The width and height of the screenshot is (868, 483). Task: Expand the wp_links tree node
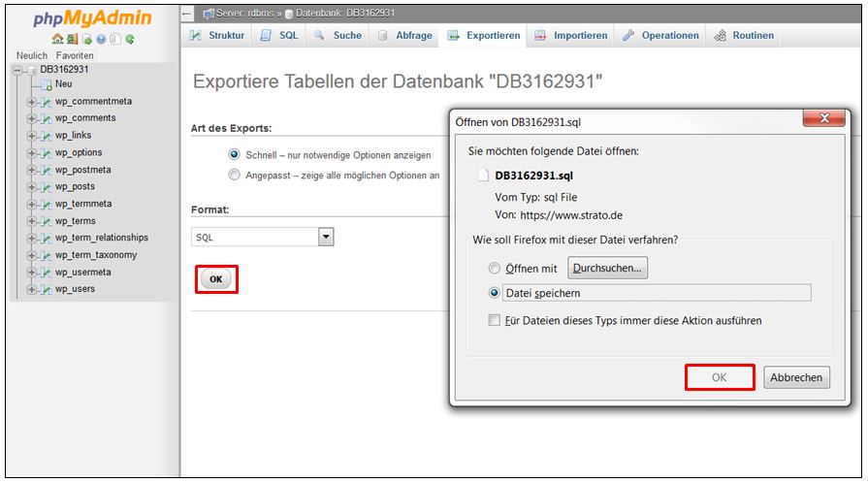click(32, 136)
